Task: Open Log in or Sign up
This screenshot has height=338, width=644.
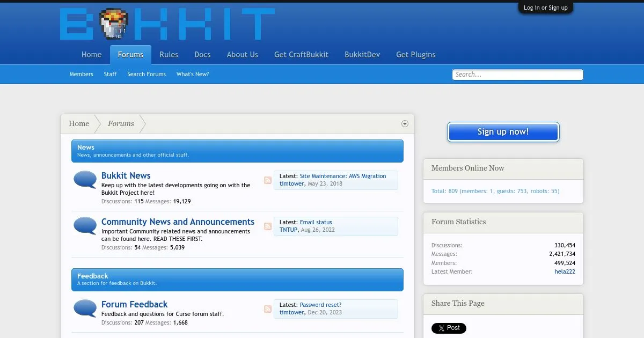Action: [545, 8]
